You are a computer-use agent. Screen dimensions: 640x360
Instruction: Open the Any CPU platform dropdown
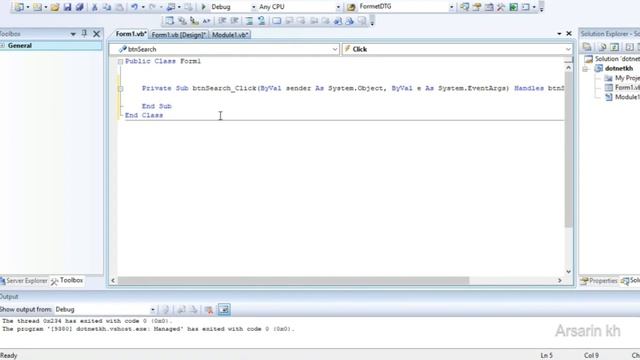(x=338, y=7)
